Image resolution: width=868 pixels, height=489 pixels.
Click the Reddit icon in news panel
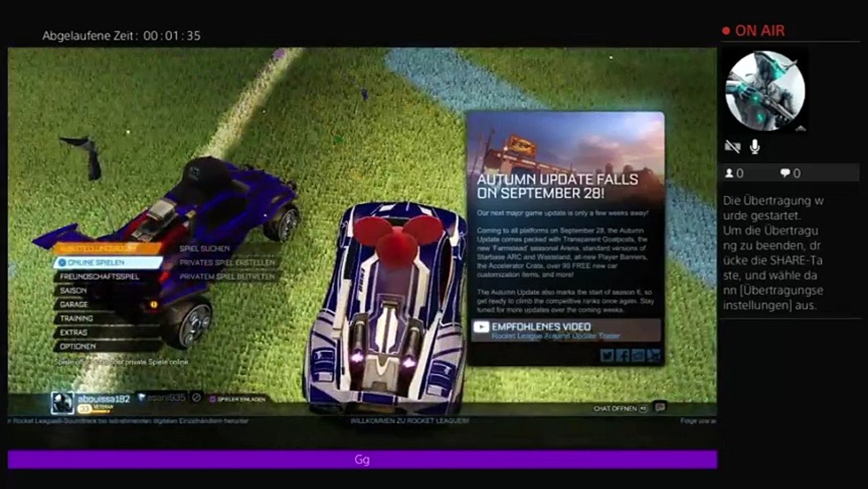pyautogui.click(x=637, y=355)
